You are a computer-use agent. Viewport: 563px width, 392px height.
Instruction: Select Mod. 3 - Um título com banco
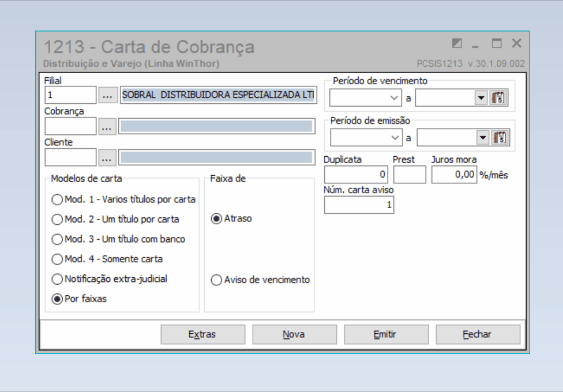pos(118,239)
